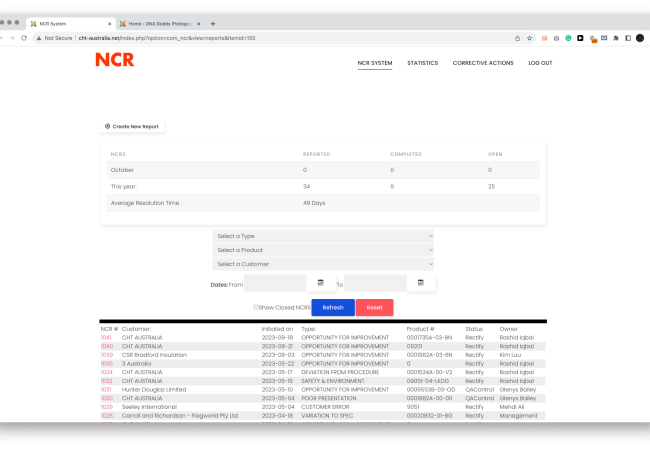650x450 pixels.
Task: Expand the Select a Product dropdown
Action: click(x=325, y=250)
